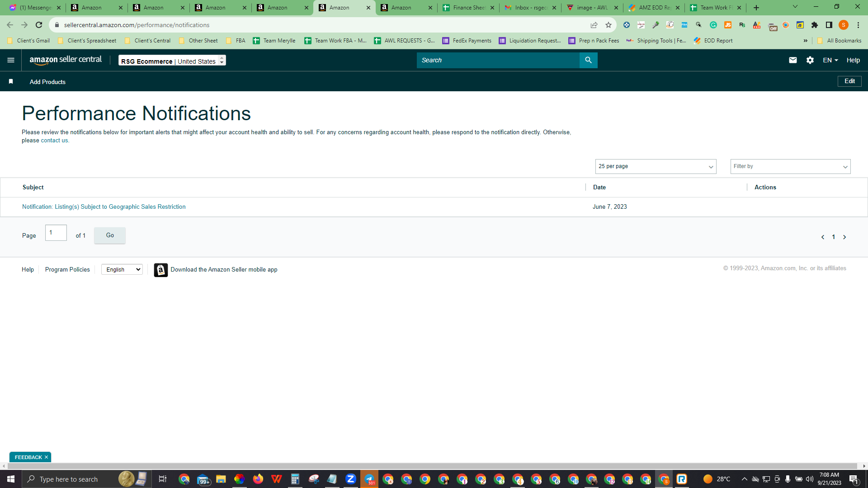The height and width of the screenshot is (488, 868).
Task: Open a new browser tab
Action: (756, 8)
